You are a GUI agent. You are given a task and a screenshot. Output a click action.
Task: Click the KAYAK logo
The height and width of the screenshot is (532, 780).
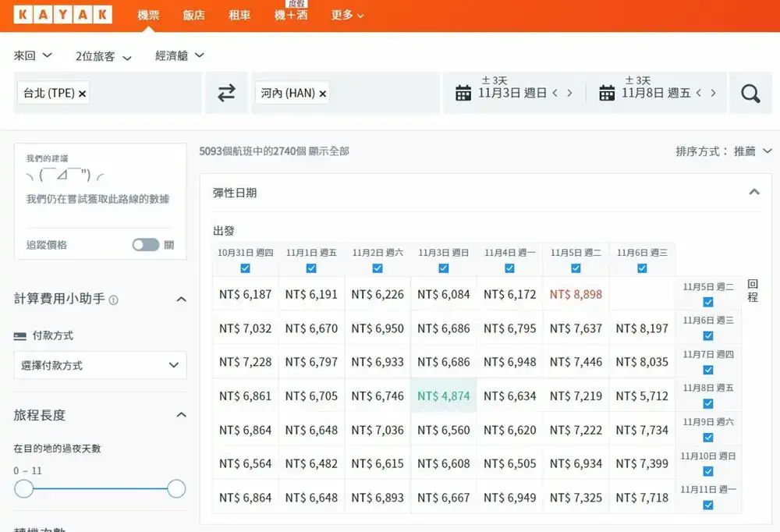pyautogui.click(x=62, y=15)
